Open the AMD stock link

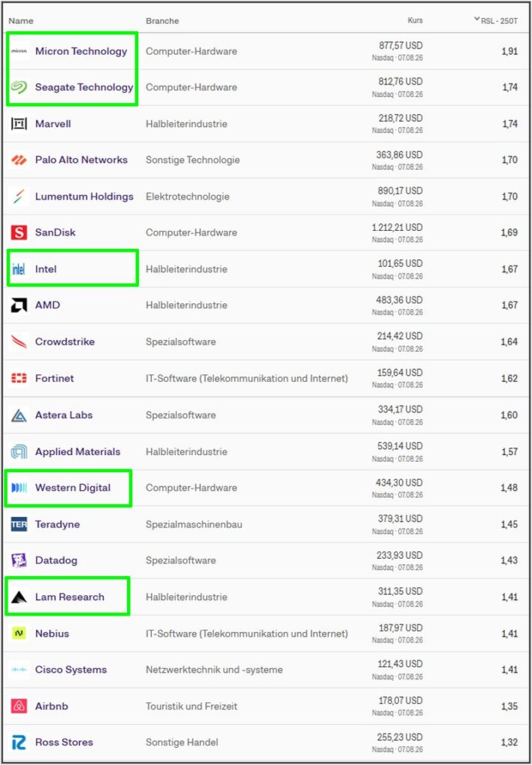[47, 306]
